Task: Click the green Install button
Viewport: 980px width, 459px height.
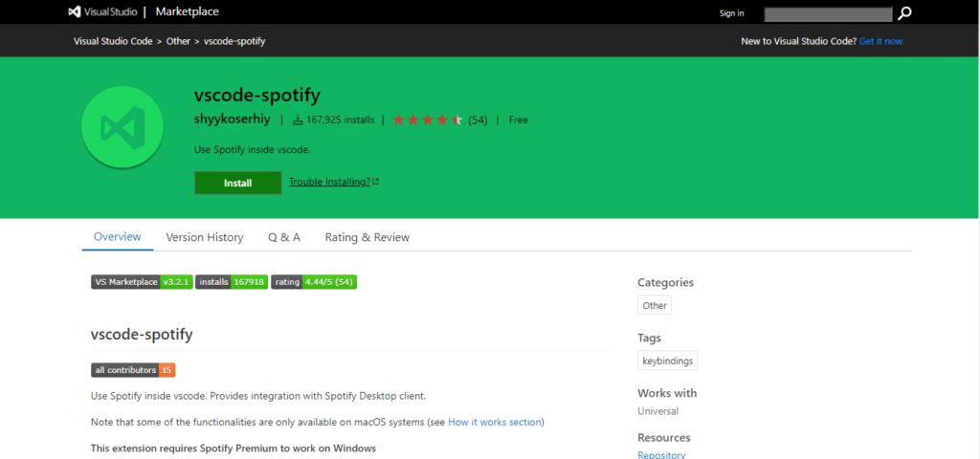Action: [x=238, y=183]
